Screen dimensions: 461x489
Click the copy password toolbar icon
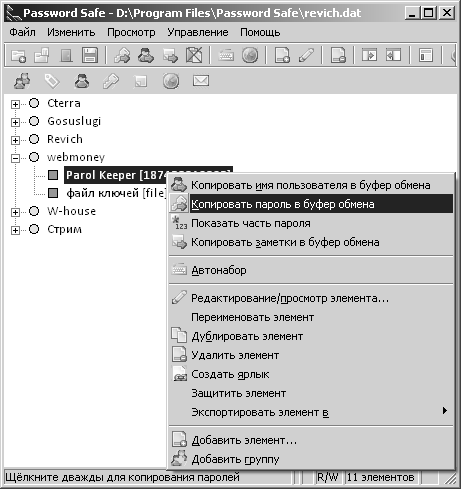point(122,55)
